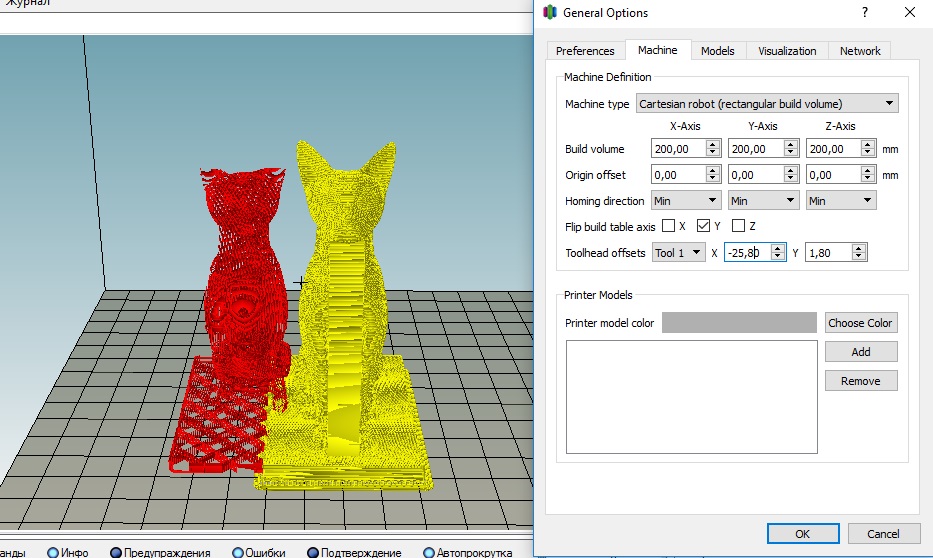Increase X-Axis build volume with up arrow

(x=713, y=145)
